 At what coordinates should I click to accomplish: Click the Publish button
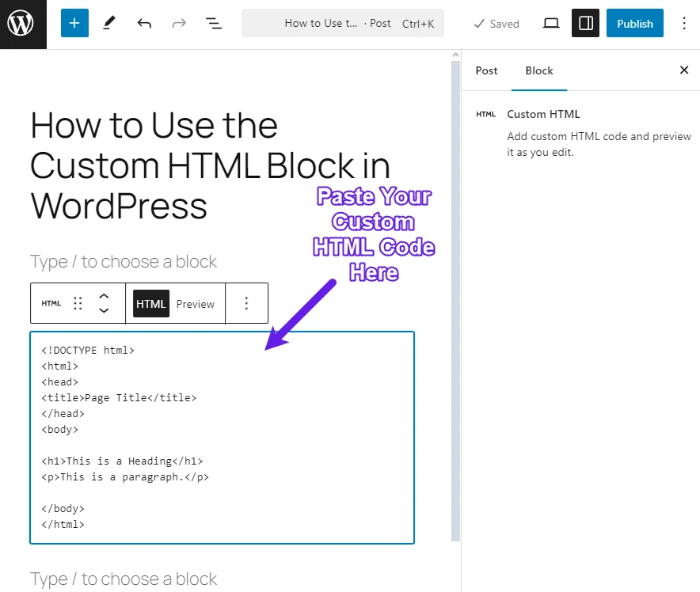coord(634,23)
